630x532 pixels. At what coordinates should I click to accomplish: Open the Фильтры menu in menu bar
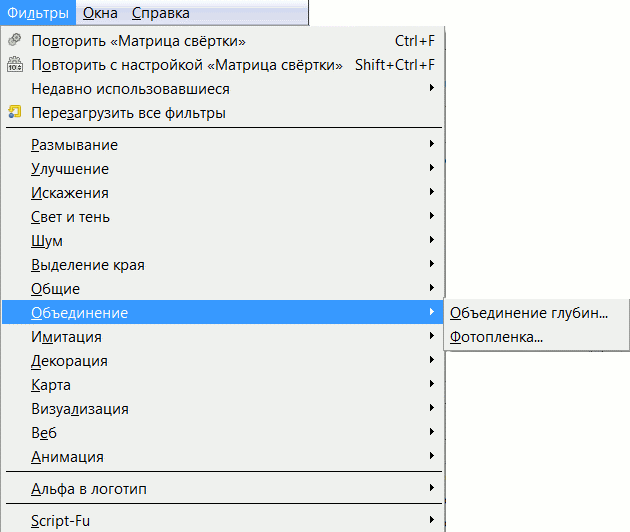click(x=37, y=13)
